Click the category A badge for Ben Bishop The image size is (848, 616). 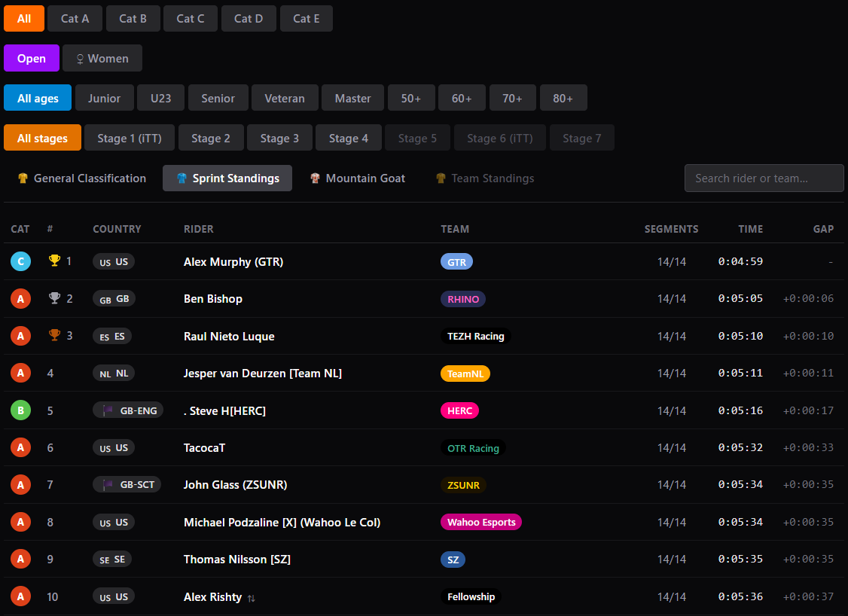pyautogui.click(x=20, y=298)
